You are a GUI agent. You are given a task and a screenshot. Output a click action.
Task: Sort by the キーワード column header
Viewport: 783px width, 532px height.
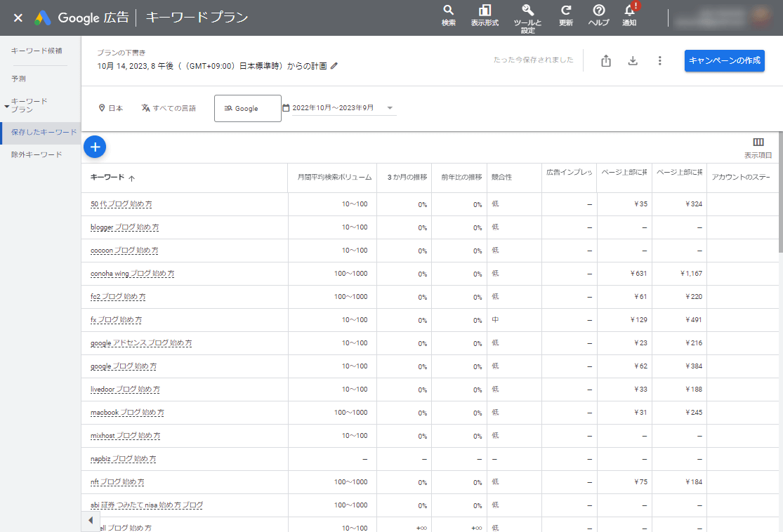[x=107, y=178]
